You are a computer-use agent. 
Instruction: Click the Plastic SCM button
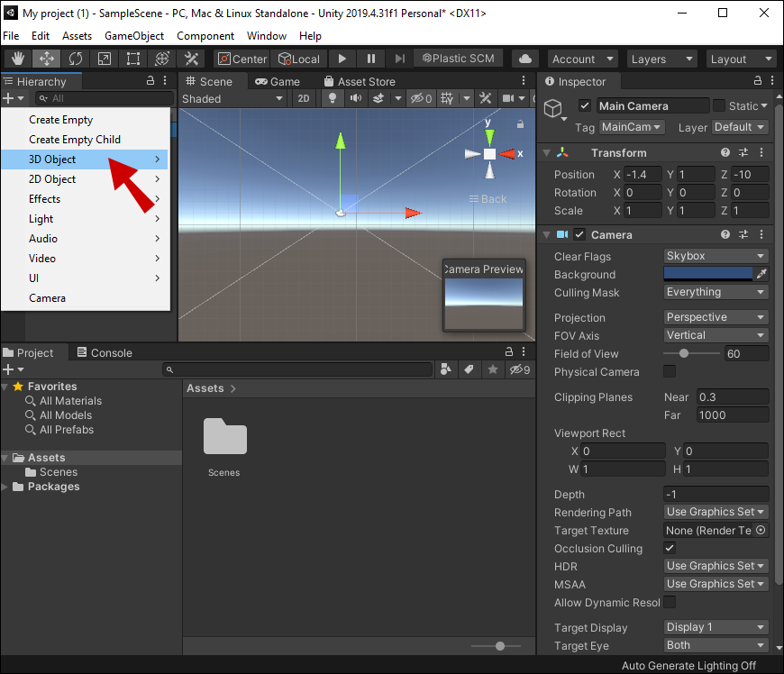coord(458,59)
